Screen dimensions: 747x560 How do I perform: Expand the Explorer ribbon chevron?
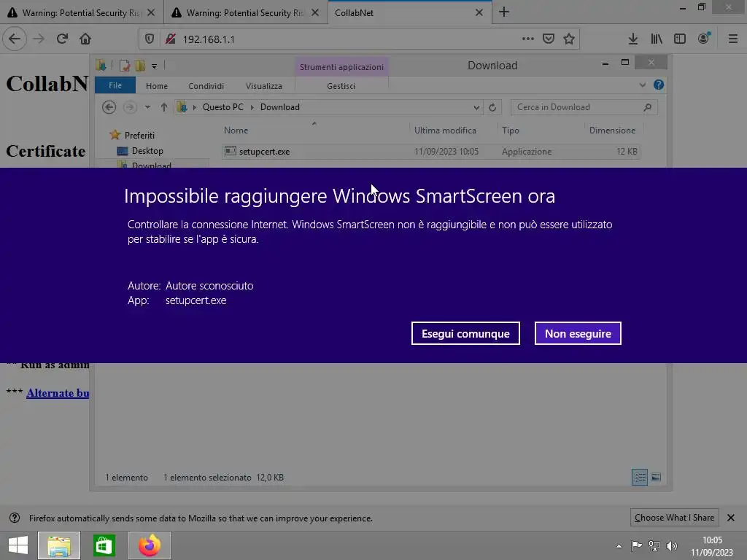(642, 85)
